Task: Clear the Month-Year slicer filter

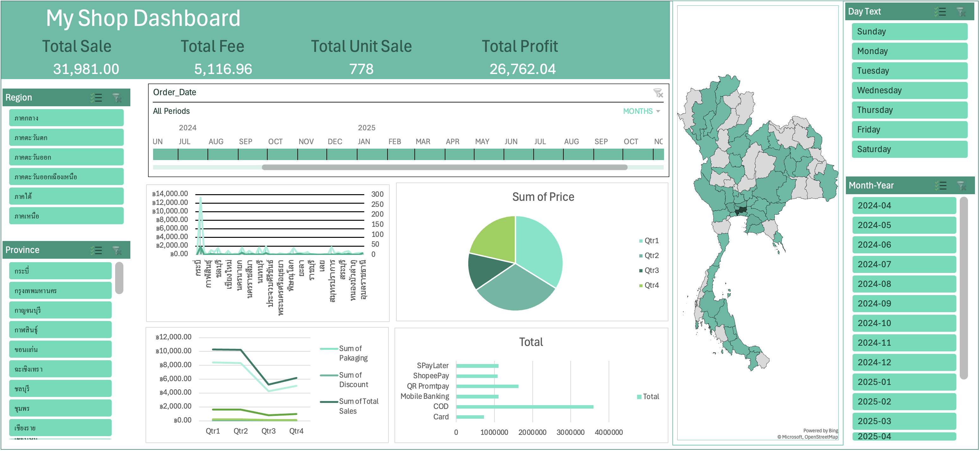Action: pyautogui.click(x=961, y=186)
